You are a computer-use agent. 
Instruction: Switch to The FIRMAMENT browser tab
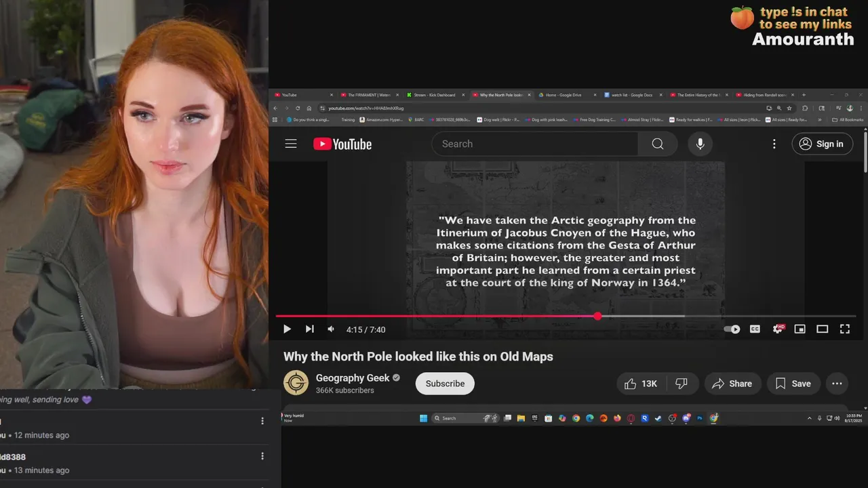coord(369,95)
